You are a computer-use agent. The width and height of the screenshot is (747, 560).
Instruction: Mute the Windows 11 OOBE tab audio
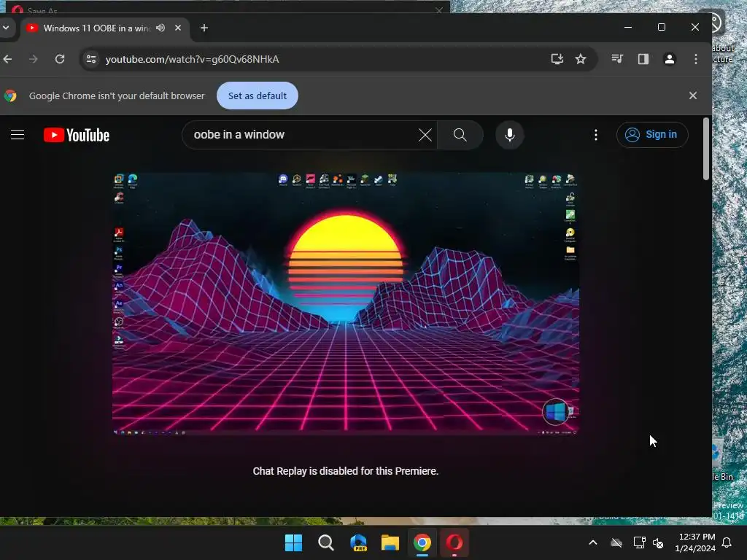(x=160, y=28)
